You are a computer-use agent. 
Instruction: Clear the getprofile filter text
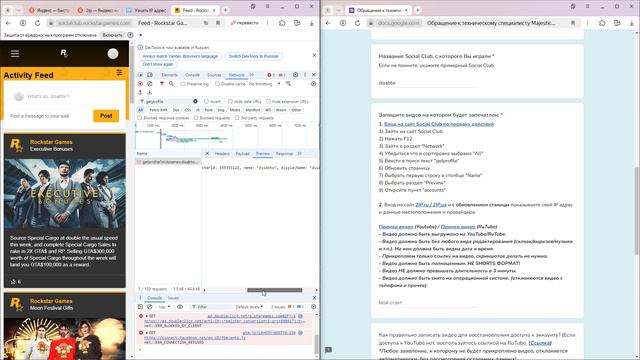point(195,101)
